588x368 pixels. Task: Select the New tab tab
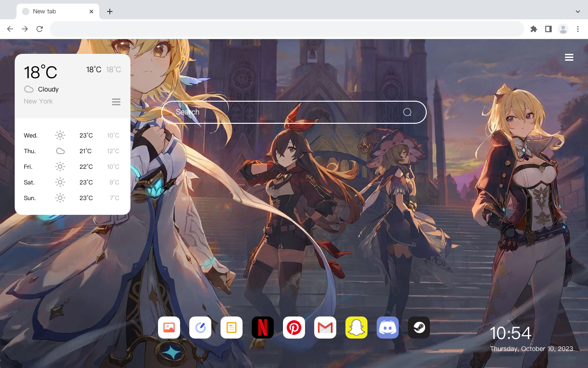tap(58, 11)
